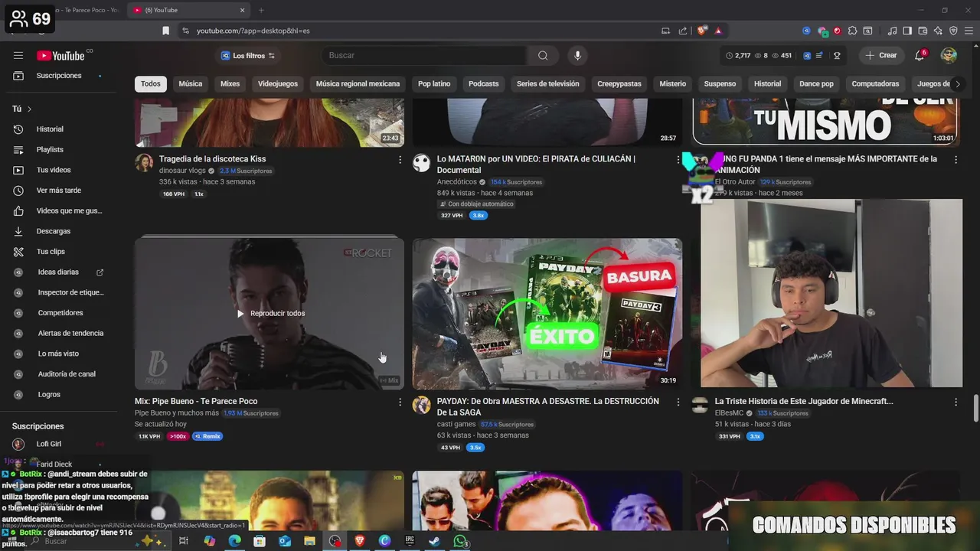Open the account avatar menu

click(949, 55)
